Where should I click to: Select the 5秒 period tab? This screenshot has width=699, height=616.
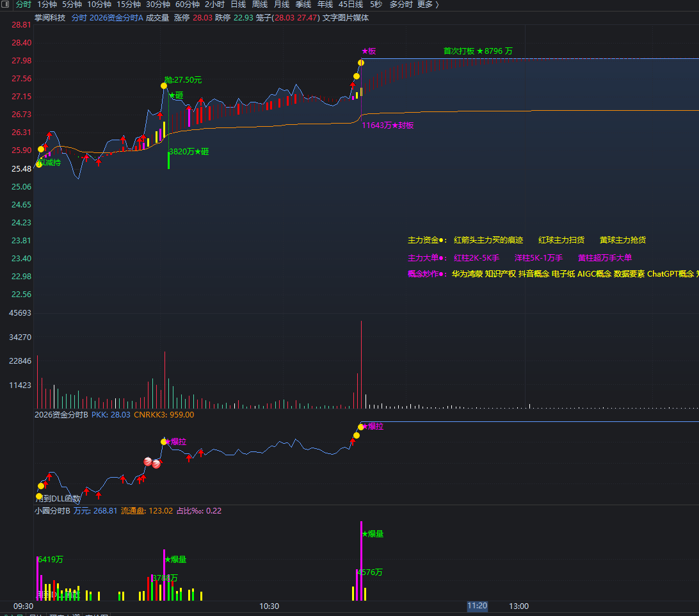[x=376, y=4]
